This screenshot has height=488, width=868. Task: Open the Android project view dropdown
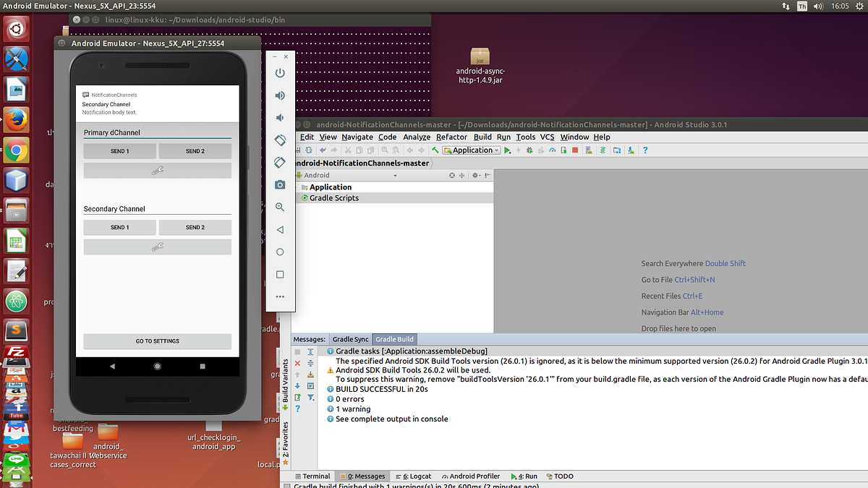point(346,175)
